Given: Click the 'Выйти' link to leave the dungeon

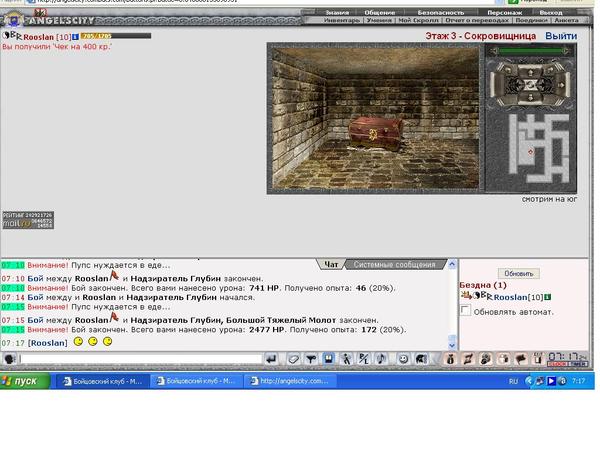Looking at the screenshot, I should pyautogui.click(x=561, y=36).
